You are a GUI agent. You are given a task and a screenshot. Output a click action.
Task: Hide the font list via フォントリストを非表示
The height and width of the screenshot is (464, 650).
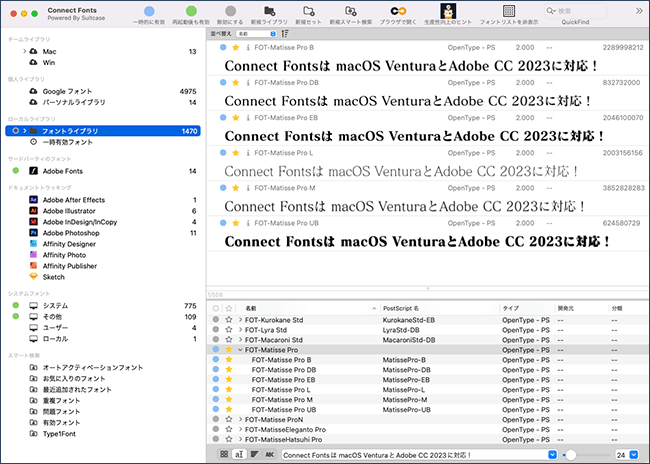pos(509,11)
